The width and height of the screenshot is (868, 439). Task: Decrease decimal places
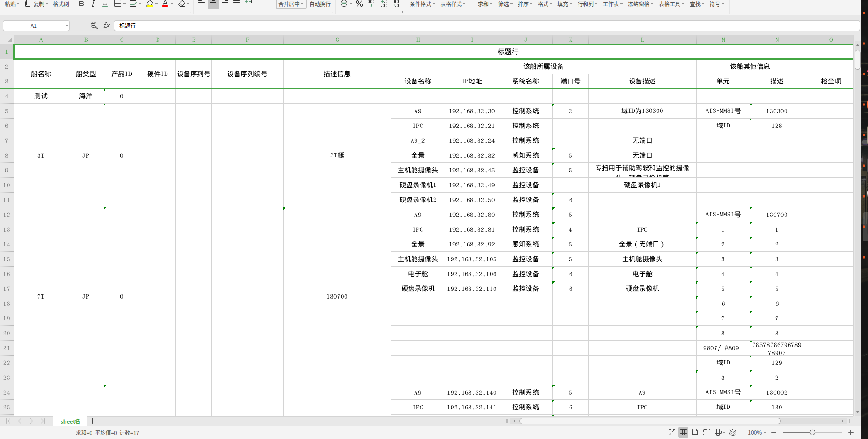coord(396,4)
